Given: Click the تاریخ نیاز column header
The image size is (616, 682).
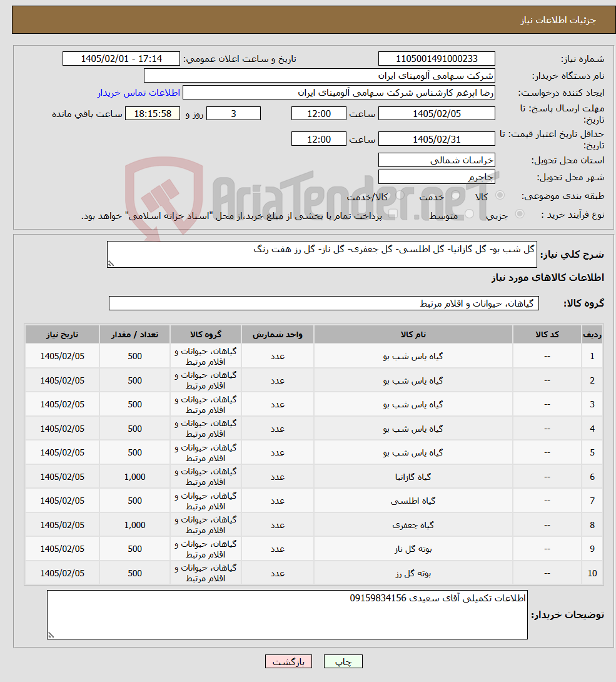Looking at the screenshot, I should click(x=62, y=335).
